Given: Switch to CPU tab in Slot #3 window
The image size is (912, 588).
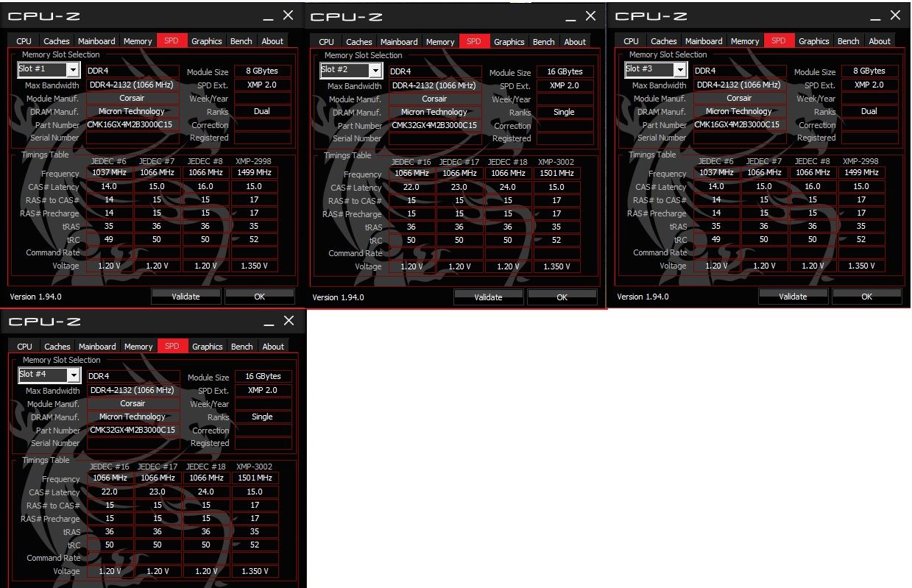Looking at the screenshot, I should [x=631, y=41].
